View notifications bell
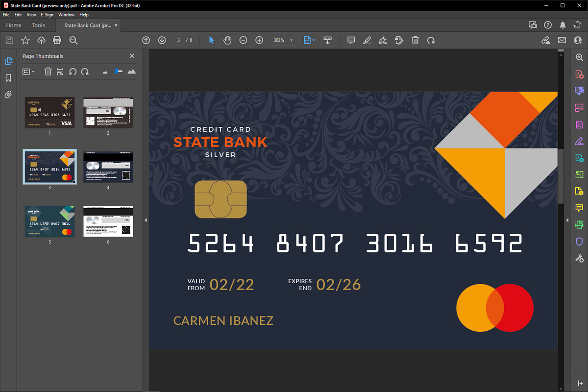Image resolution: width=588 pixels, height=392 pixels. [563, 25]
